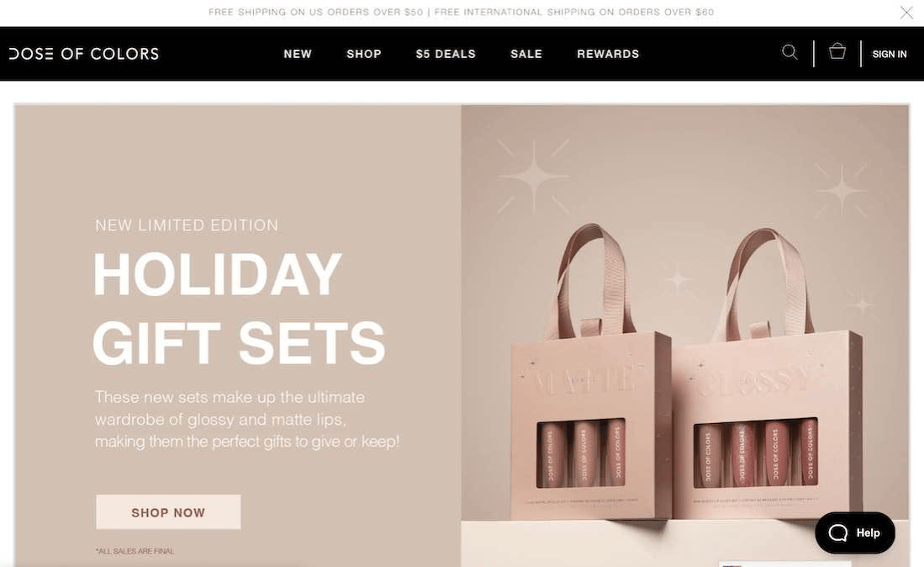
Task: Click the HOLIDAY GIFT SETS headline
Action: 240,308
